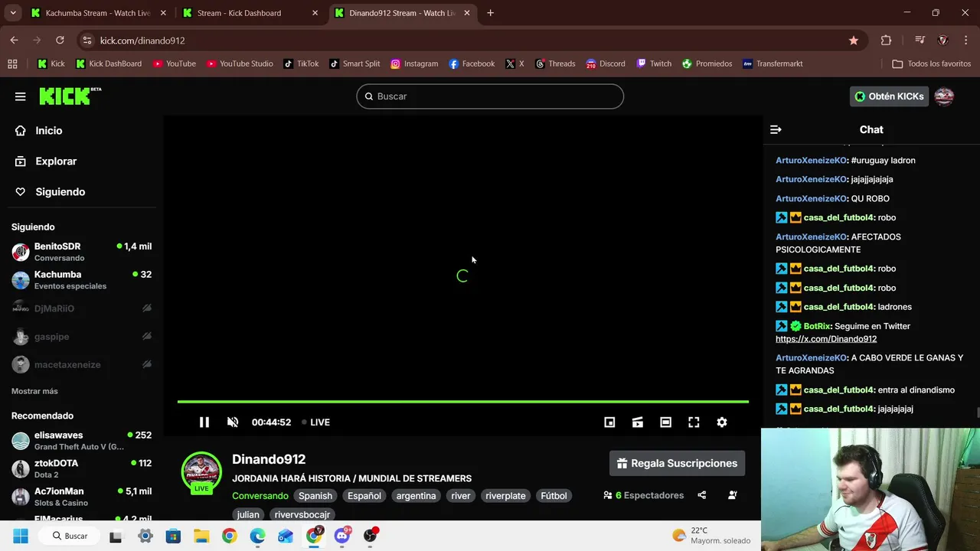Open ztokDOTA recommended channel
Image resolution: width=980 pixels, height=551 pixels.
(x=82, y=469)
